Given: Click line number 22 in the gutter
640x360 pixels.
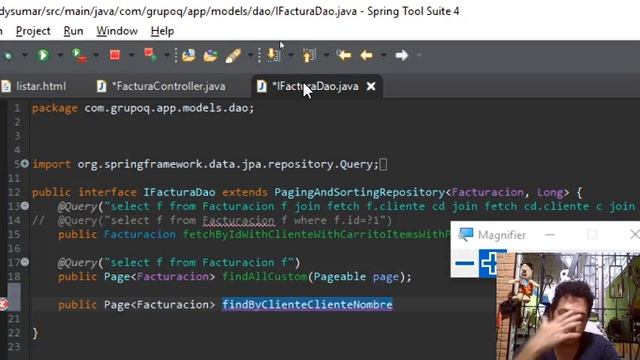Looking at the screenshot, I should 14,333.
